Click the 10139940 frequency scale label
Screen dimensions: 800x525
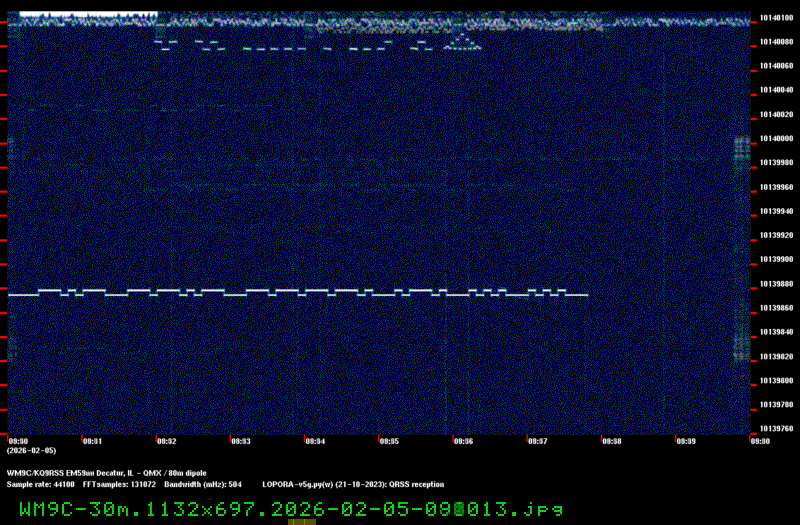click(776, 211)
